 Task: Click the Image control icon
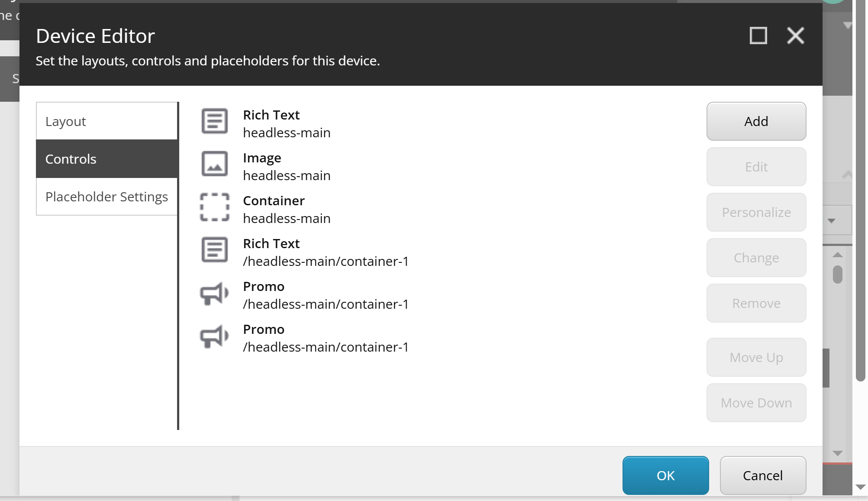pyautogui.click(x=214, y=164)
